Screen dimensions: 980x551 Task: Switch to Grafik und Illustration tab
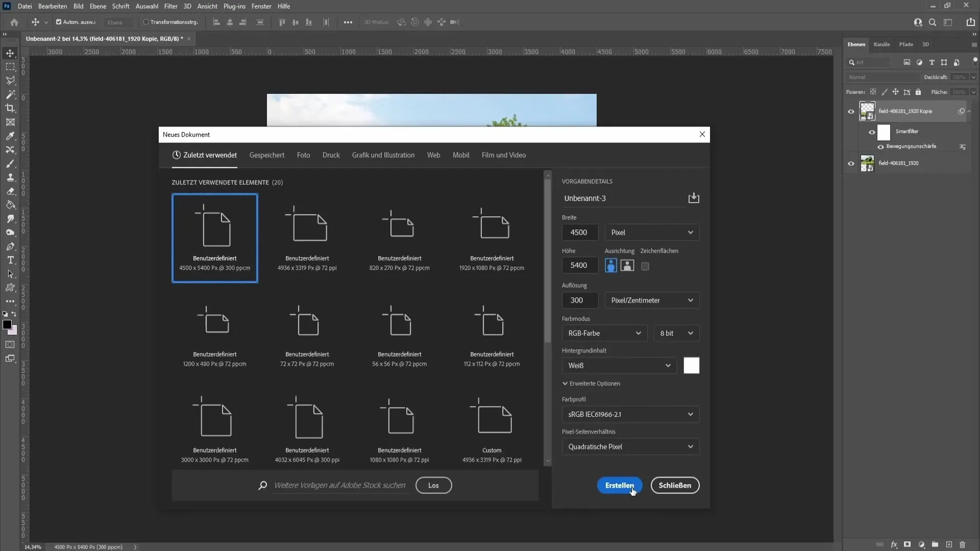click(383, 155)
